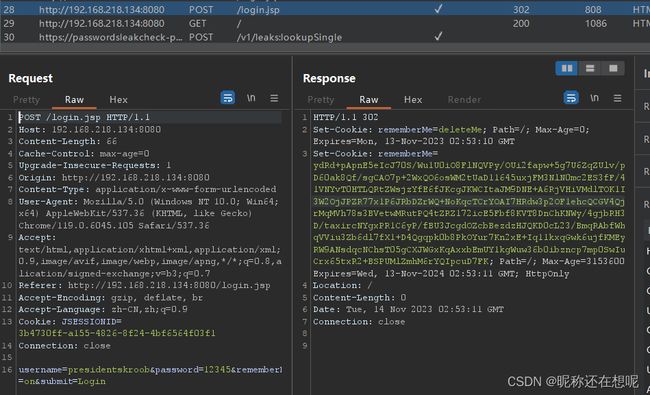This screenshot has height=395, width=650.
Task: Open the Response Render tab
Action: click(x=464, y=100)
